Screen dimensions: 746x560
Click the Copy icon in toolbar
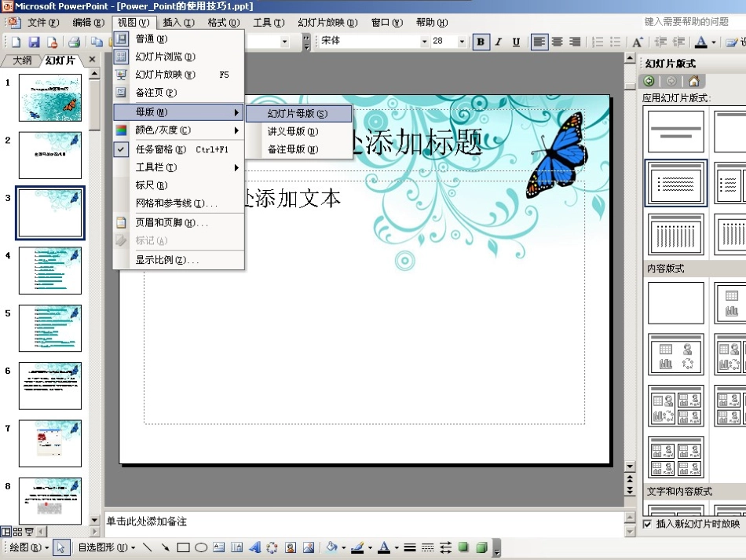(x=97, y=42)
